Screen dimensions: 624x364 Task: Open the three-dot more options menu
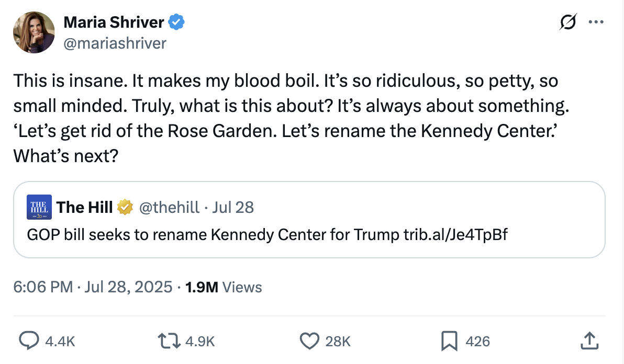[596, 22]
